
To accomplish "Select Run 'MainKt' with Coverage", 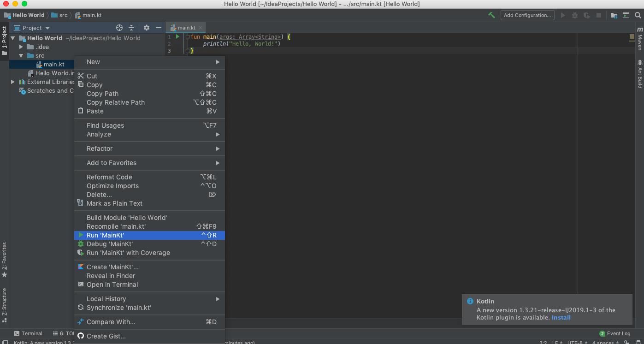I will coord(149,253).
